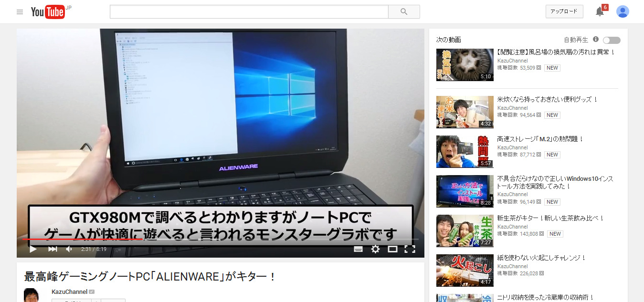Play the video
The width and height of the screenshot is (644, 302).
(x=33, y=249)
